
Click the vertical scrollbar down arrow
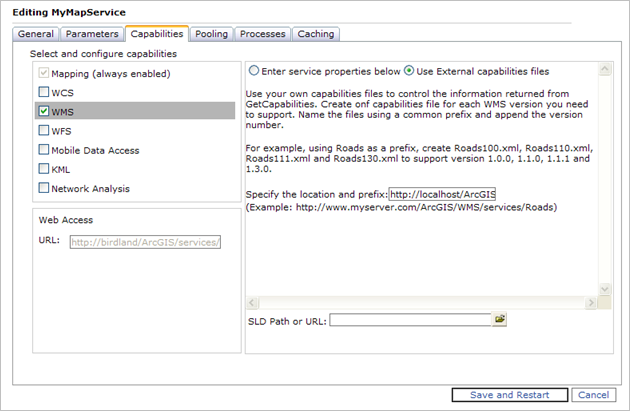coord(604,288)
